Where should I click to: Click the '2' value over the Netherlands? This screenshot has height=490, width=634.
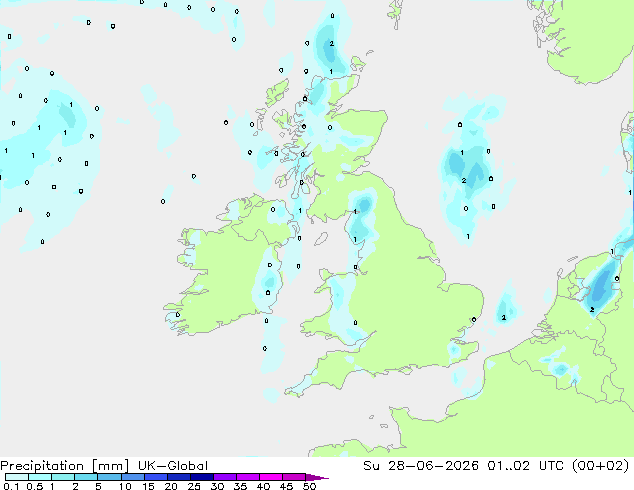click(x=592, y=310)
